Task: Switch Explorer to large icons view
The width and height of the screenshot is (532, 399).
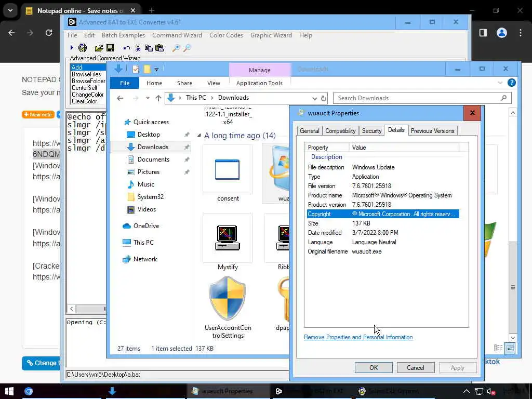Action: pos(510,348)
